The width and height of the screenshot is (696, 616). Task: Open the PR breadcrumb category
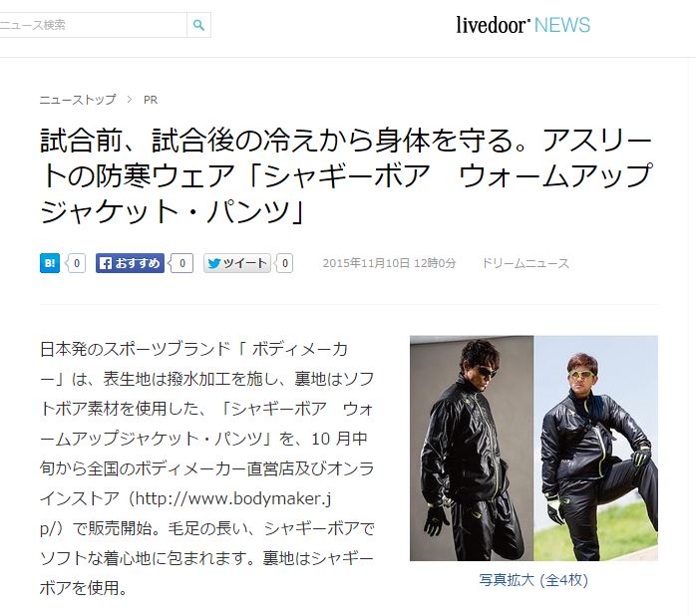click(151, 100)
